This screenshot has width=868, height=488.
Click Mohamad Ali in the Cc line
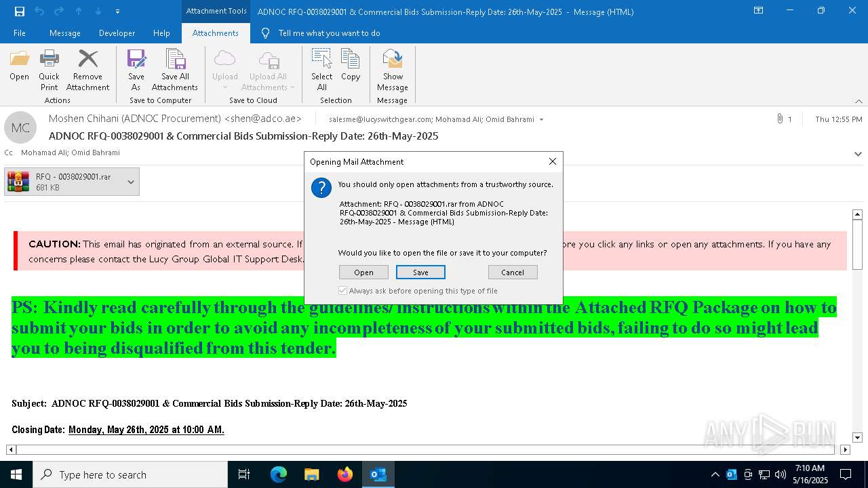pos(45,152)
